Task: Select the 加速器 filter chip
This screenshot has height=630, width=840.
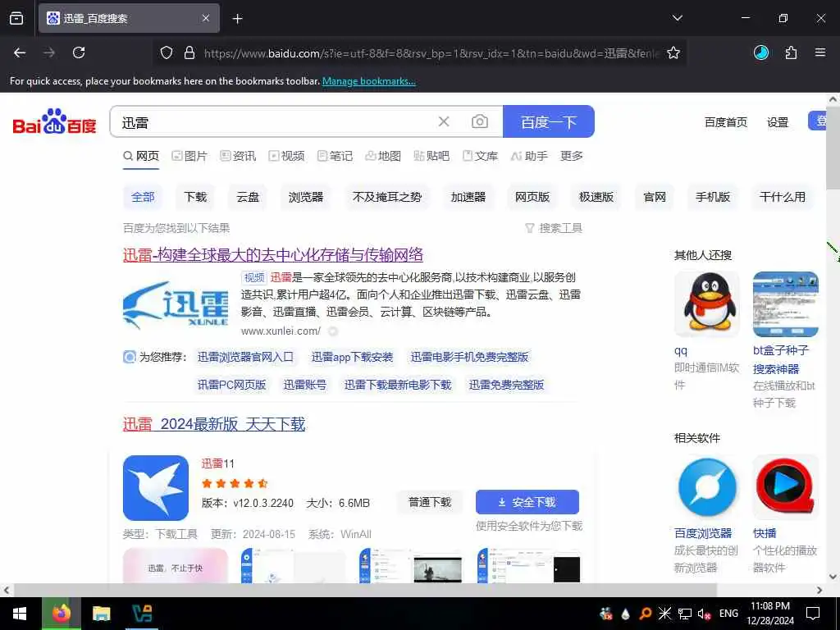Action: (x=468, y=197)
